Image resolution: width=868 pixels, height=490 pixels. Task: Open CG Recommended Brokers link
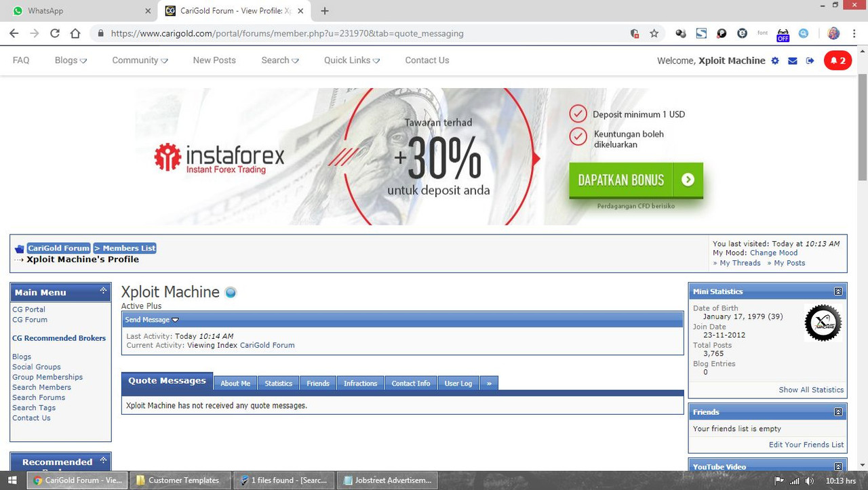[59, 338]
